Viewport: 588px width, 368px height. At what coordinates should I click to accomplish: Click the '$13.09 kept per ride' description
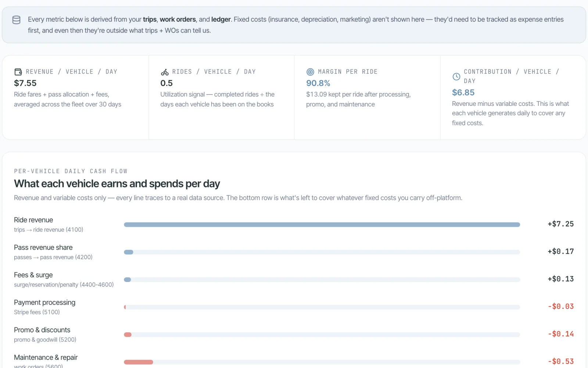[358, 100]
